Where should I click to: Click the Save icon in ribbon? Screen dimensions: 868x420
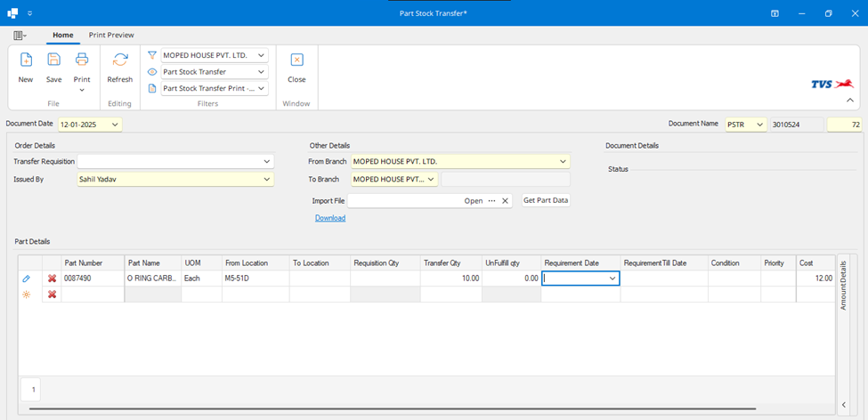click(53, 61)
